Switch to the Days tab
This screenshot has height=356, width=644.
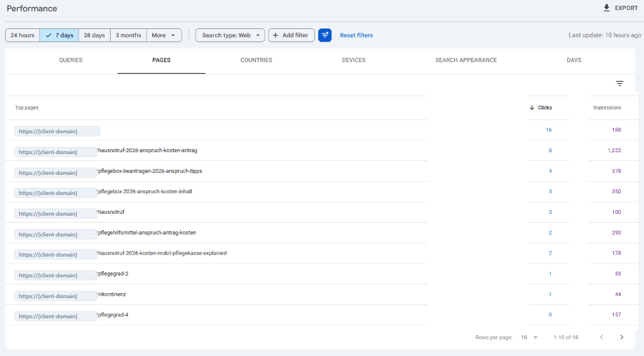pyautogui.click(x=574, y=60)
